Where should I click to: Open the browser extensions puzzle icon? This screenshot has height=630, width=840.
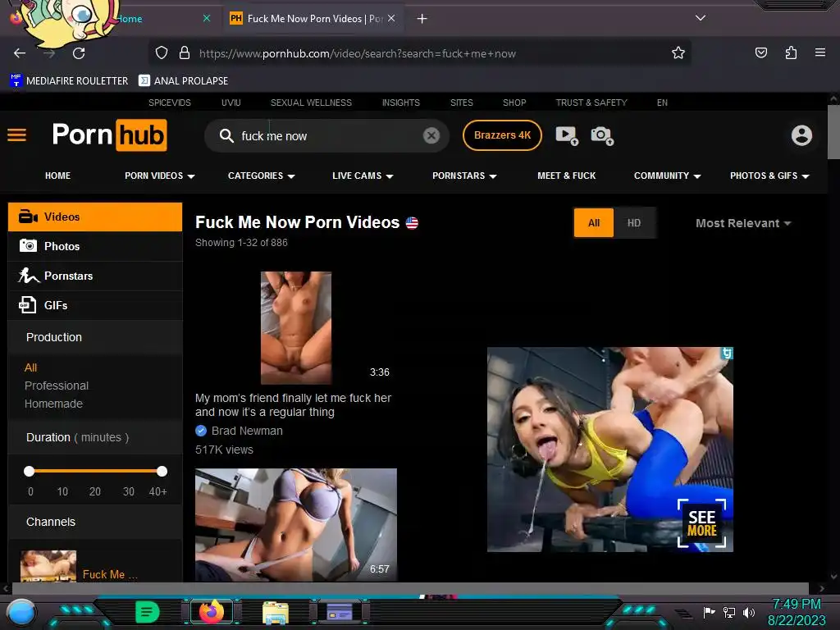[791, 52]
